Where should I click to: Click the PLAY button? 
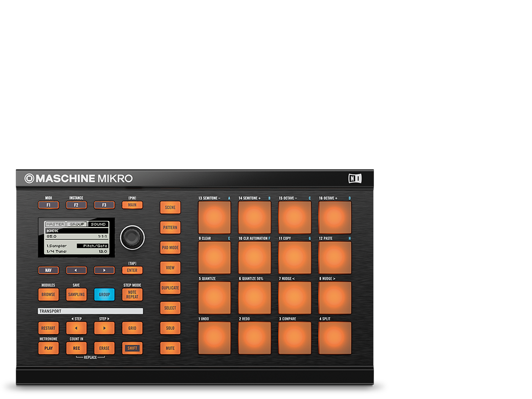click(x=48, y=348)
